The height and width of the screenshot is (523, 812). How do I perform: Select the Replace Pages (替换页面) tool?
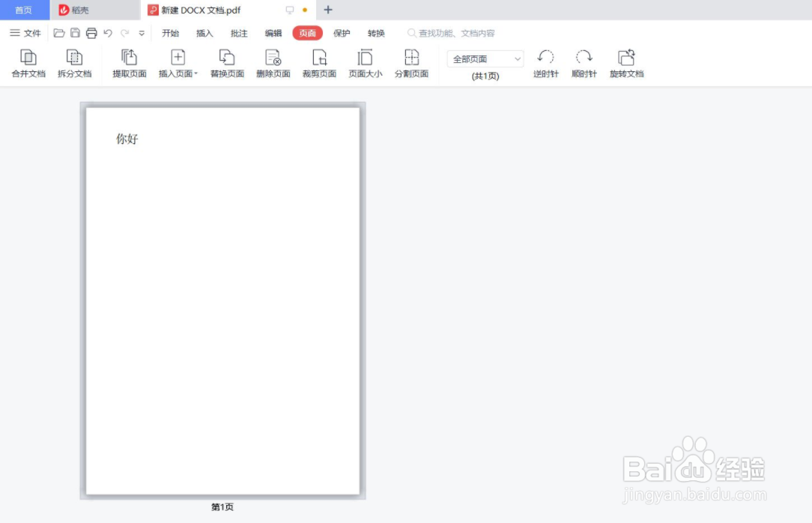point(227,63)
